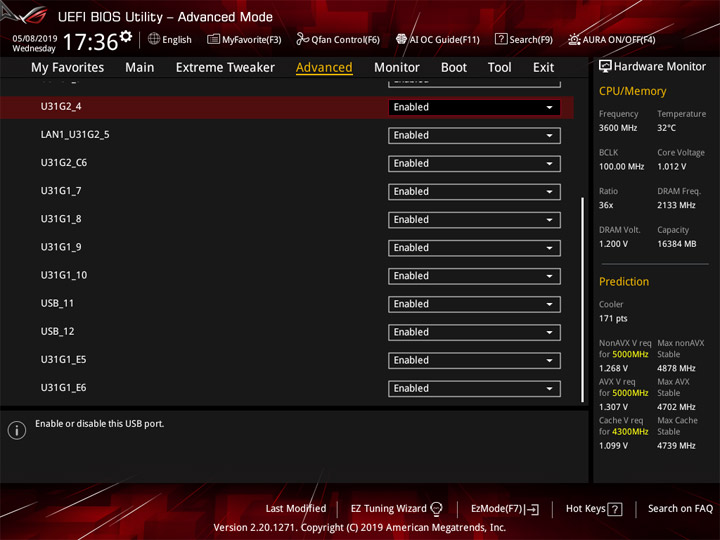Select the U31G1_E6 row label
Screen dimensions: 720x540
coord(63,388)
